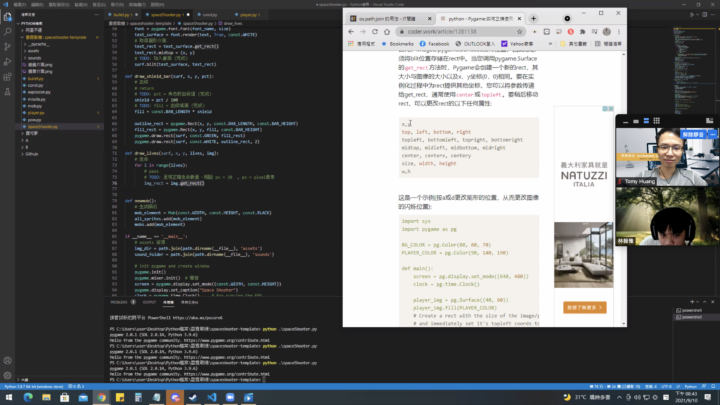
Task: Open the Source Control view
Action: 6,48
